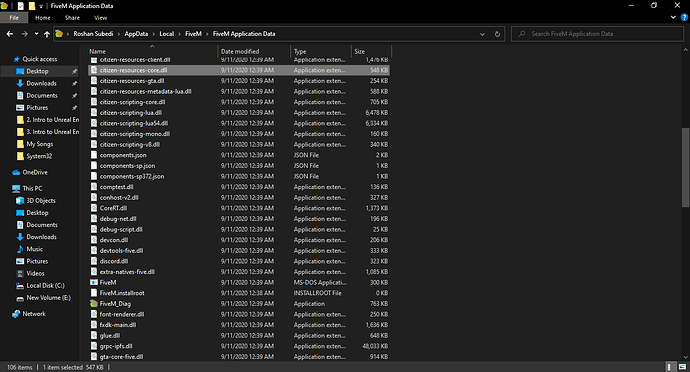
Task: Click the Back navigation arrow
Action: 10,34
